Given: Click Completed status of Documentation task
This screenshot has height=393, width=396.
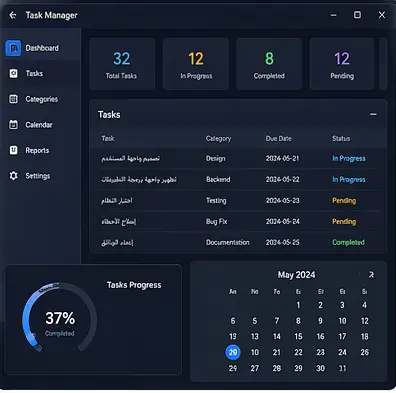Looking at the screenshot, I should 348,242.
